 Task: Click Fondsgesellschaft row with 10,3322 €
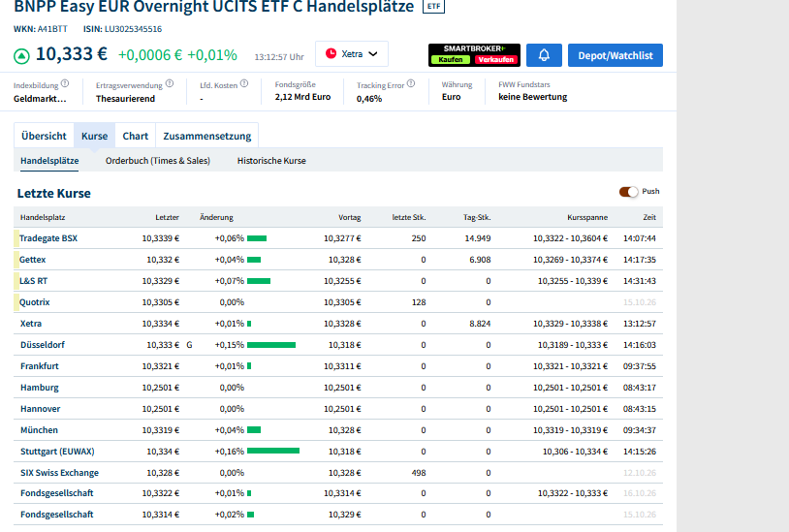(337, 493)
